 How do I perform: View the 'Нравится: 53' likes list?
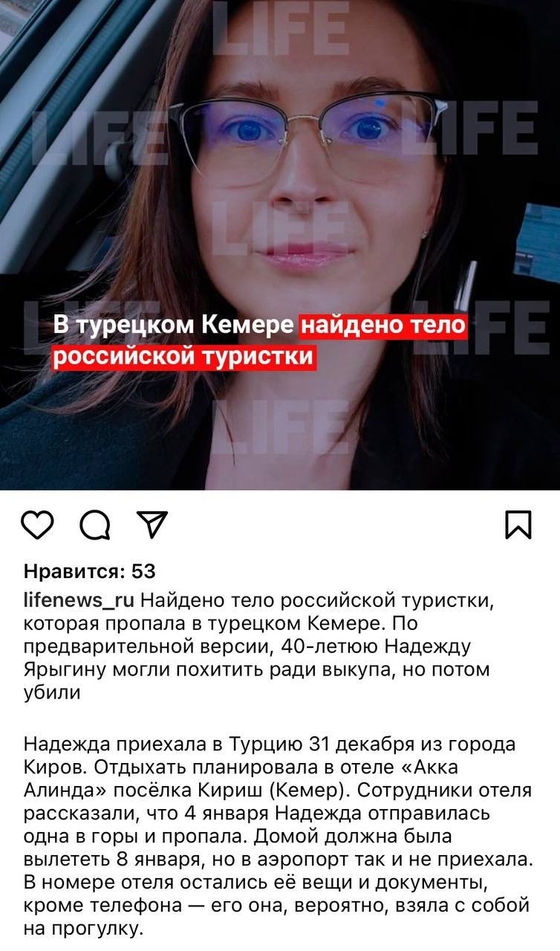click(x=90, y=571)
